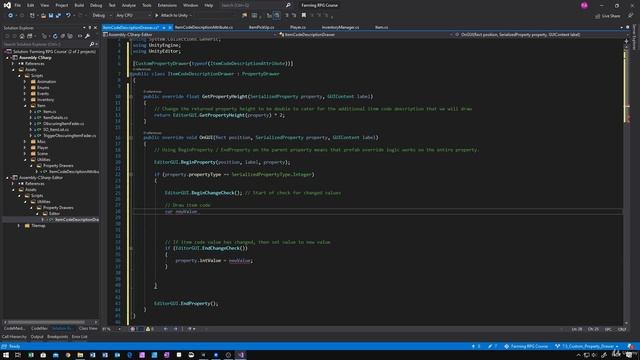Collapse the Assembly-CSharp-Editor project node
This screenshot has height=360, width=640.
[x=7, y=178]
